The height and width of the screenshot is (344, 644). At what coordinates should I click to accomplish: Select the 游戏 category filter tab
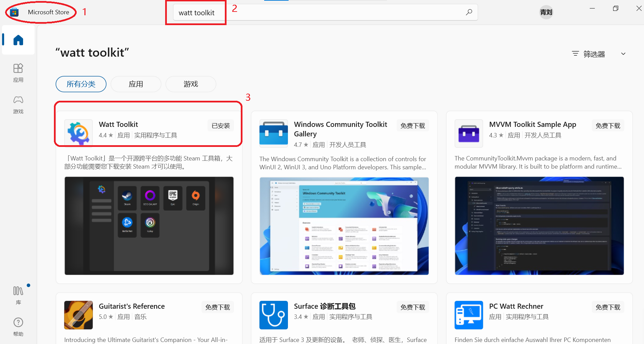pos(191,84)
